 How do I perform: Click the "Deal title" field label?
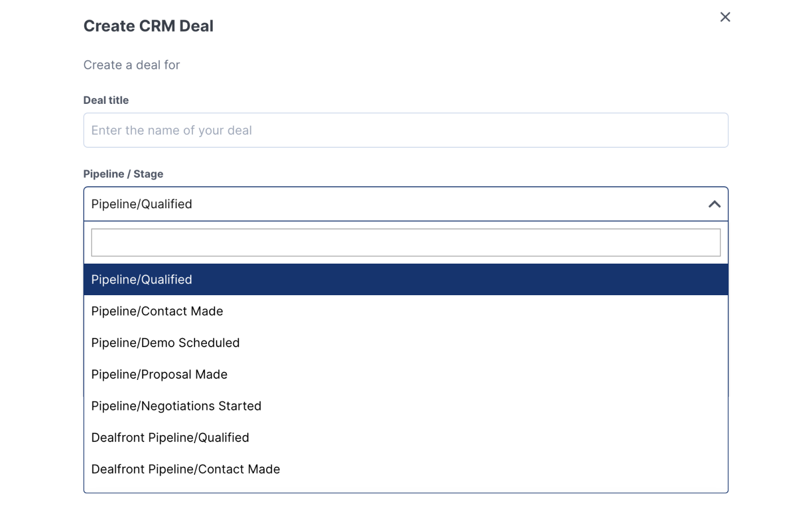point(106,100)
